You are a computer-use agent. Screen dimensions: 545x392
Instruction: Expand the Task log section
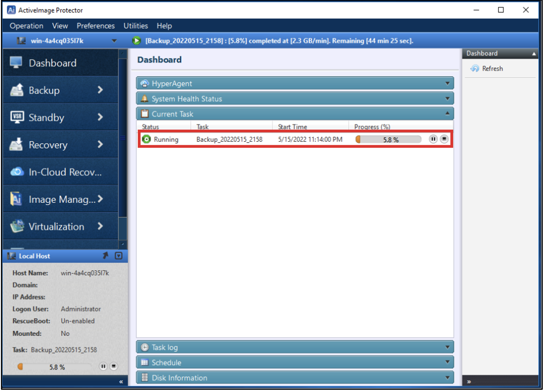coord(448,347)
